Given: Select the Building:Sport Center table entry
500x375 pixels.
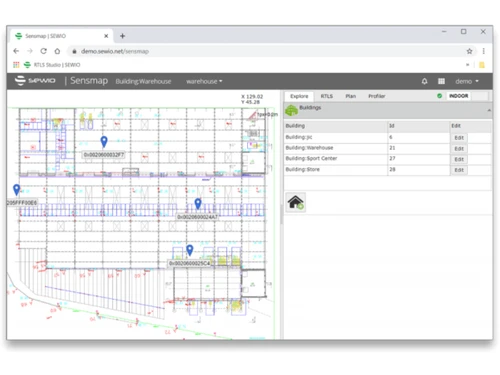Looking at the screenshot, I should [311, 158].
